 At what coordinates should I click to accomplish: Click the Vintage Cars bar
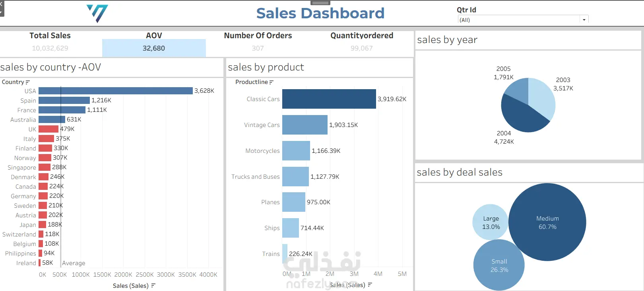click(x=305, y=125)
